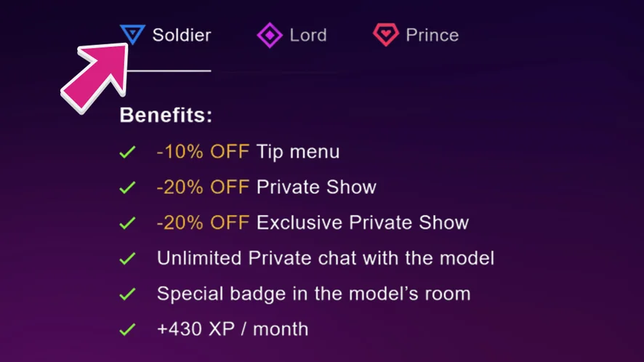Click the checkmark beside Special badge benefit
644x362 pixels.
(128, 294)
